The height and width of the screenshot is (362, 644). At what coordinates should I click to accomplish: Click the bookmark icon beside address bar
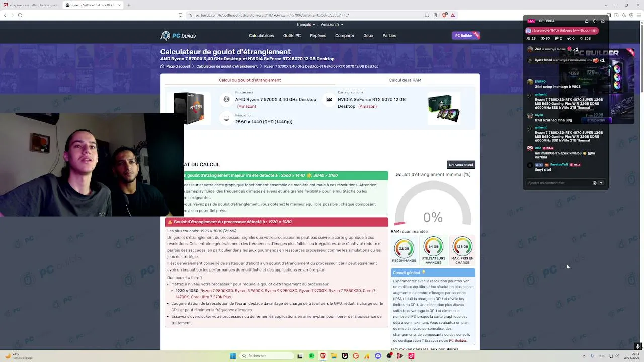[x=180, y=15]
